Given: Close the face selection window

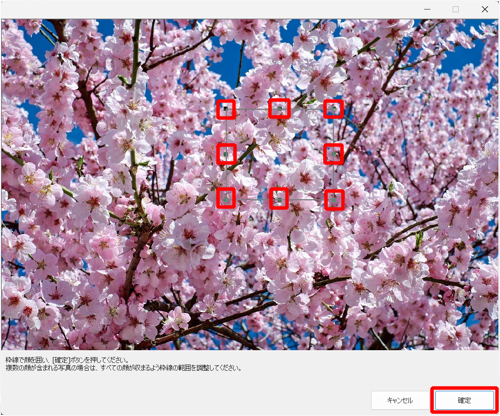Looking at the screenshot, I should pyautogui.click(x=485, y=9).
